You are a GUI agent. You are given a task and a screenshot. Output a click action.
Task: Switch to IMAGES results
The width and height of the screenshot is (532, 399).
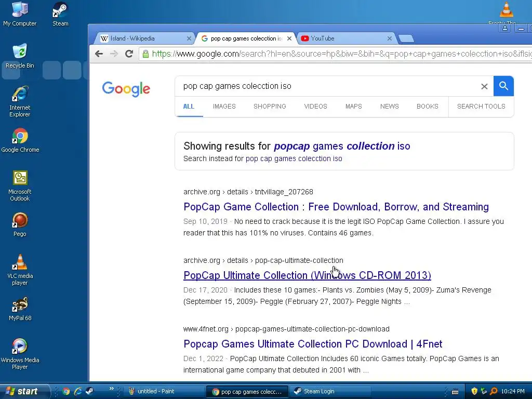click(x=224, y=107)
